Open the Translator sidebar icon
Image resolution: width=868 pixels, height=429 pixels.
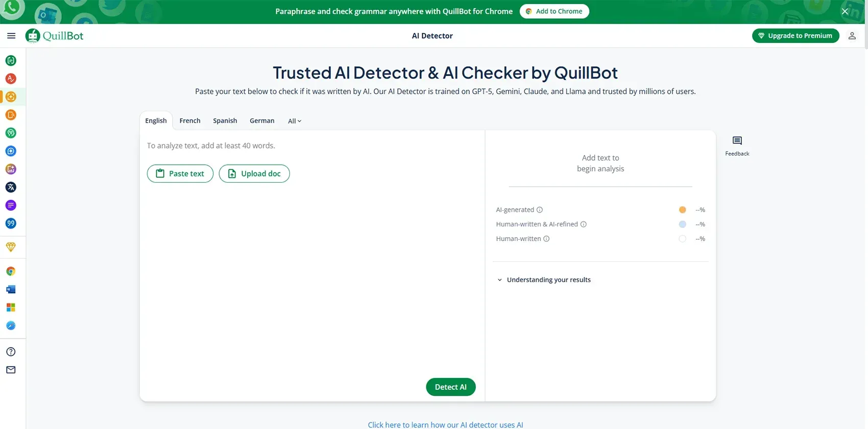pos(11,187)
